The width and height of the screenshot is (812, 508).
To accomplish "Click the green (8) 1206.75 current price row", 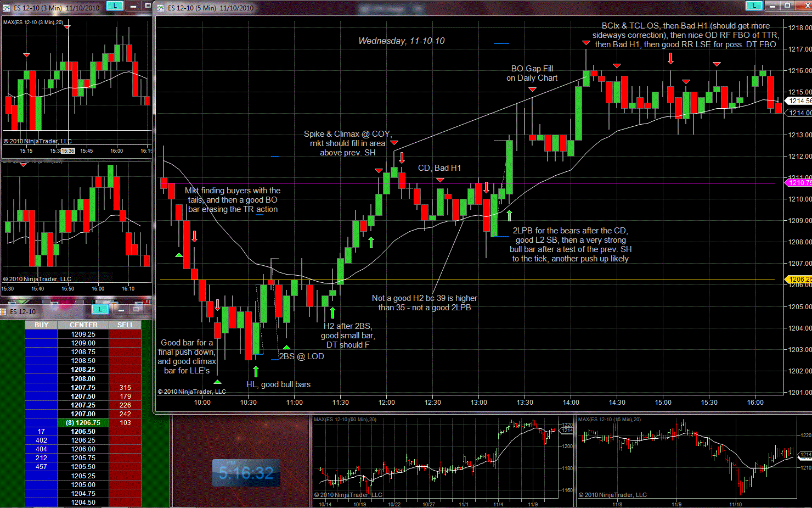I will [83, 423].
